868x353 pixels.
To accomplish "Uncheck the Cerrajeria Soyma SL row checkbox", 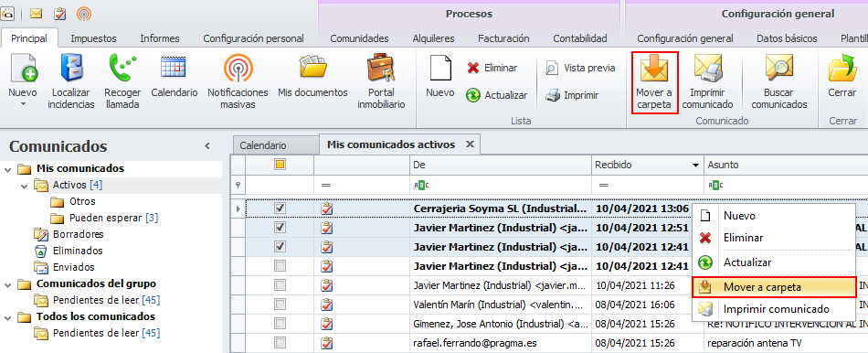I will pos(281,209).
